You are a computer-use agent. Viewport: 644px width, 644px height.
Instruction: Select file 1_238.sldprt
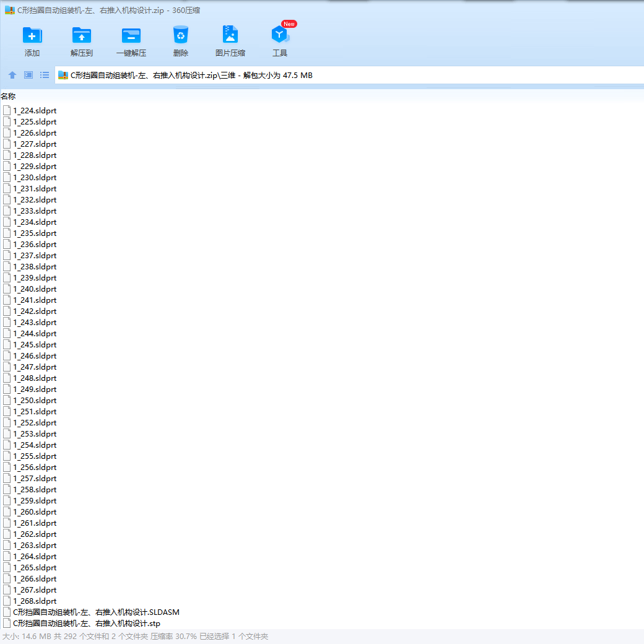click(35, 266)
